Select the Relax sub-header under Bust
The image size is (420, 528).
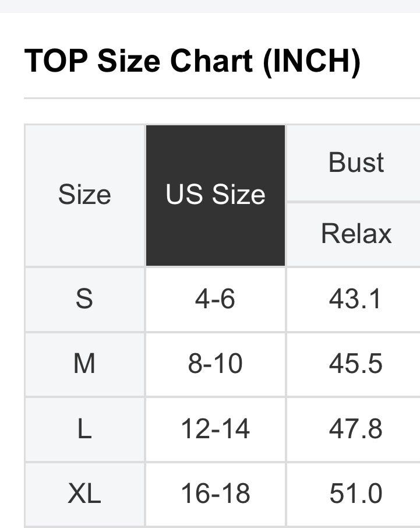click(356, 234)
